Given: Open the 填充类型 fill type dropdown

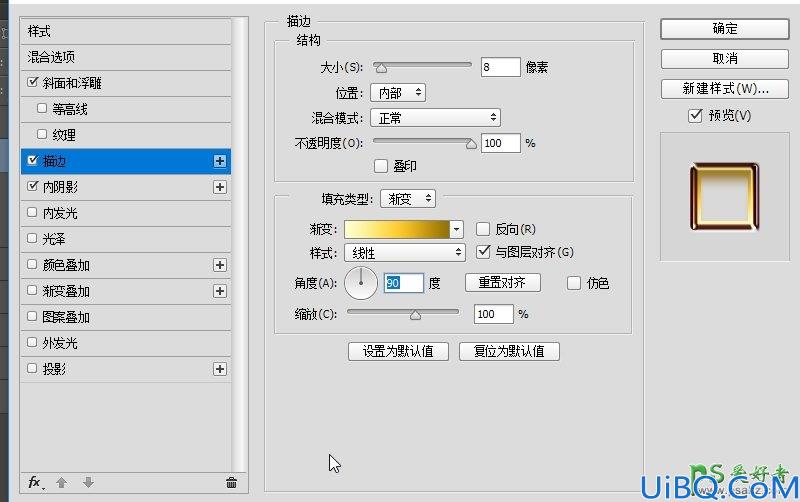Looking at the screenshot, I should click(x=408, y=198).
